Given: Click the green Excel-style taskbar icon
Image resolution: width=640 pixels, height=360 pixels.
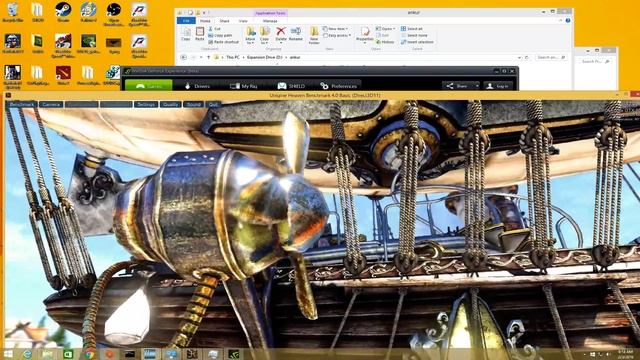Looking at the screenshot, I should pos(68,354).
